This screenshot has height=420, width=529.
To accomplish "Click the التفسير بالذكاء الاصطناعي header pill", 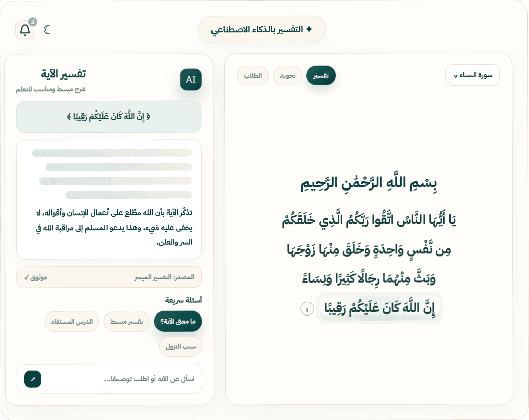I will click(262, 29).
